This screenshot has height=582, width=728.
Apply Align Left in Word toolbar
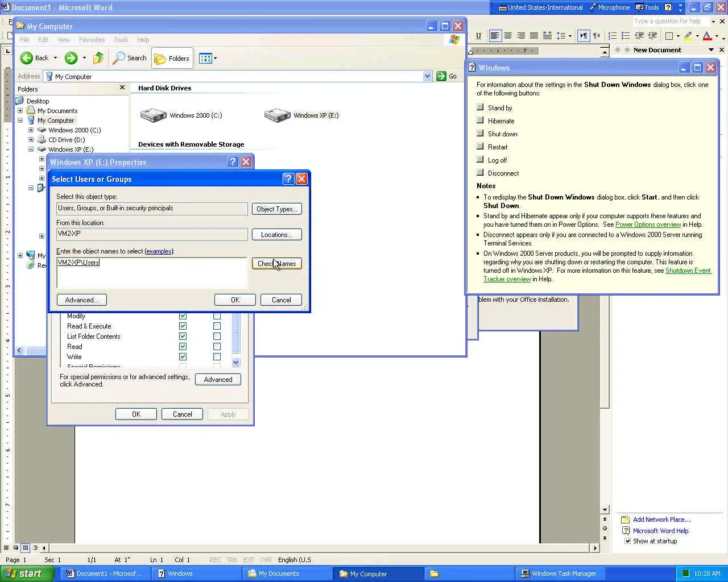(495, 36)
